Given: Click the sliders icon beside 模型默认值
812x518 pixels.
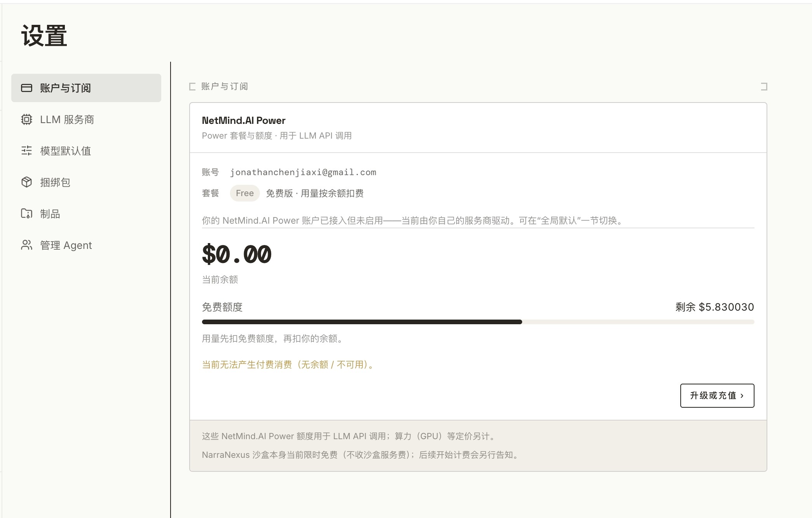Looking at the screenshot, I should (x=26, y=151).
